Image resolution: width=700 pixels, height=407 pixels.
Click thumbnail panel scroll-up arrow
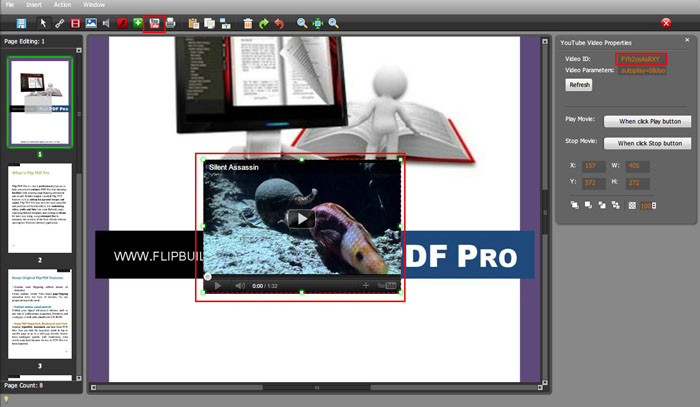pyautogui.click(x=79, y=50)
